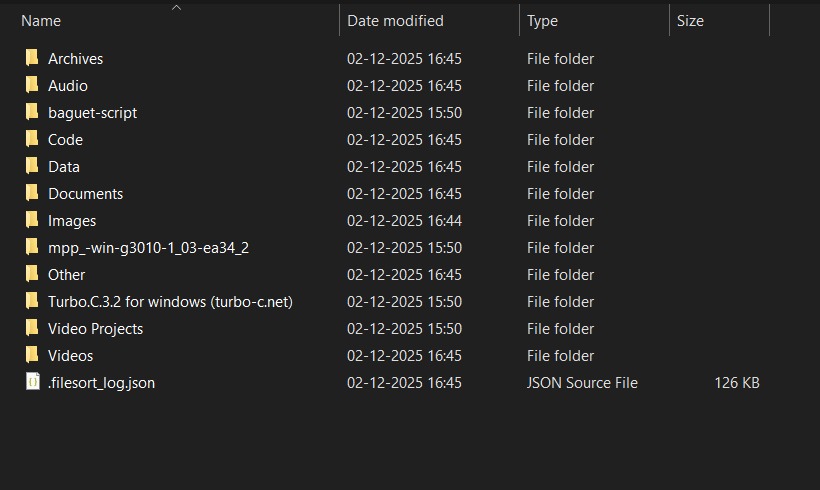Click the Videos folder icon
Viewport: 820px width, 490px height.
coord(32,356)
